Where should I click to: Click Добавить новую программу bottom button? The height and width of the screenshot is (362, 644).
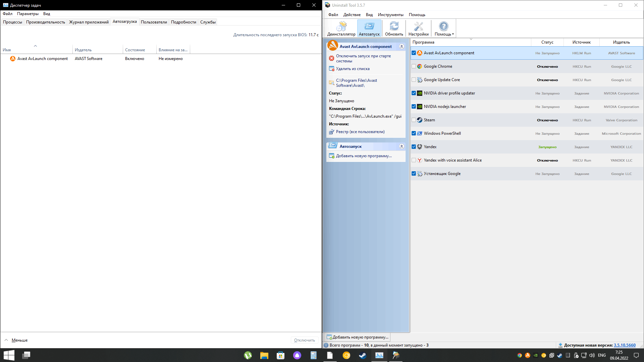pyautogui.click(x=357, y=337)
